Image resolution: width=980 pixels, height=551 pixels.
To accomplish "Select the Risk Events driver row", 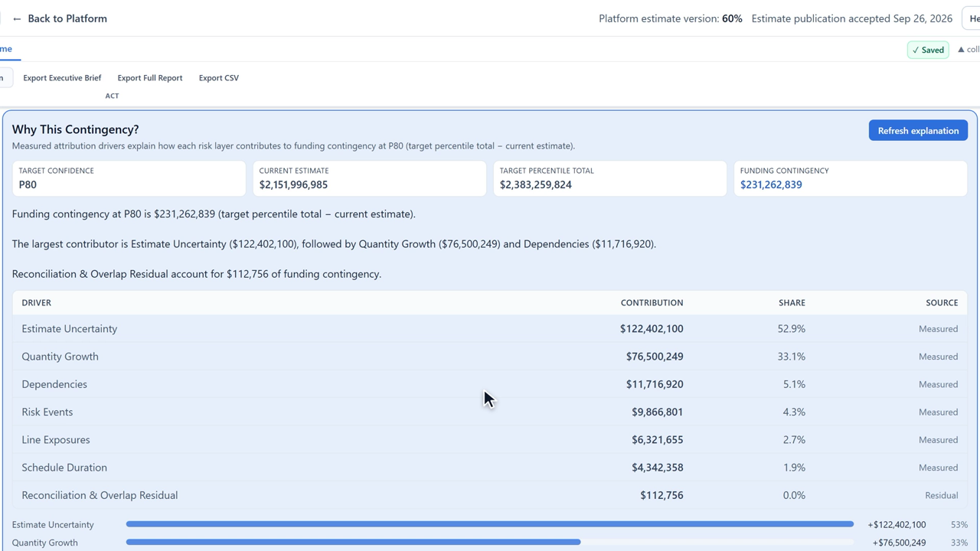I will point(490,412).
